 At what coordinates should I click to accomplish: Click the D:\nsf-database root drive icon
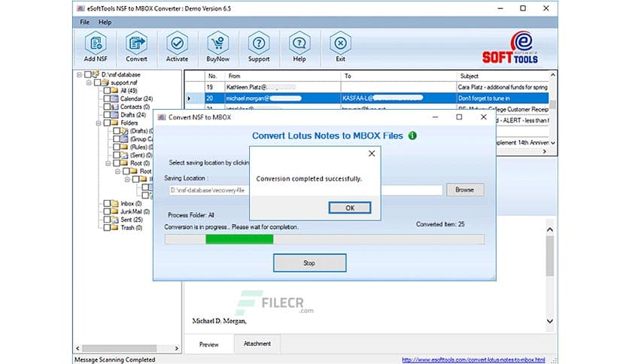coord(96,74)
